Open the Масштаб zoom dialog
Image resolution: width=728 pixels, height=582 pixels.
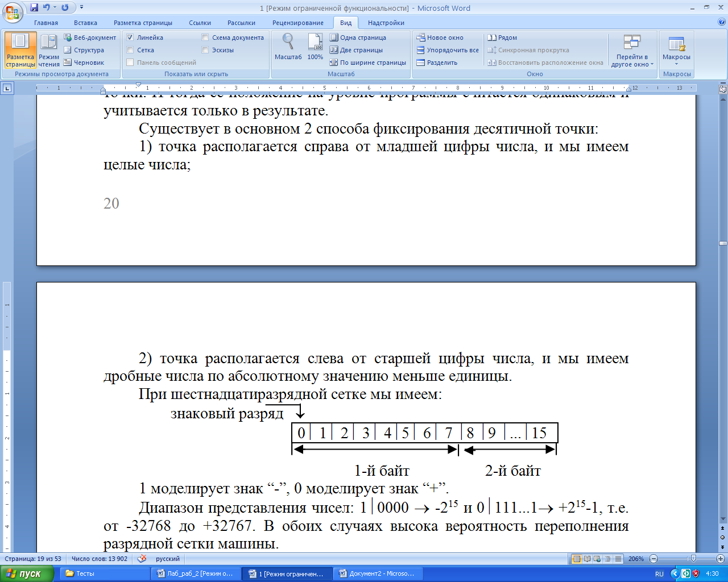point(288,47)
